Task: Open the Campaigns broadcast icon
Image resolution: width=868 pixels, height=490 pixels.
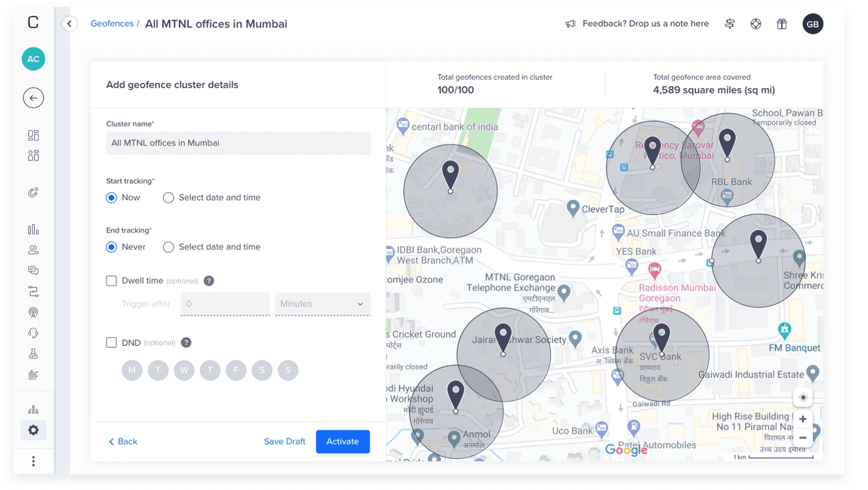Action: coord(33,312)
